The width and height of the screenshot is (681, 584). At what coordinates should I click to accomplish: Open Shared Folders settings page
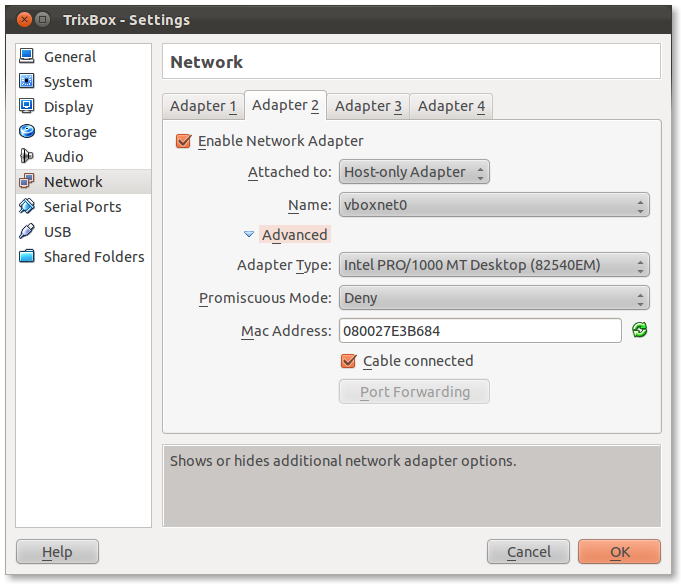[x=83, y=257]
